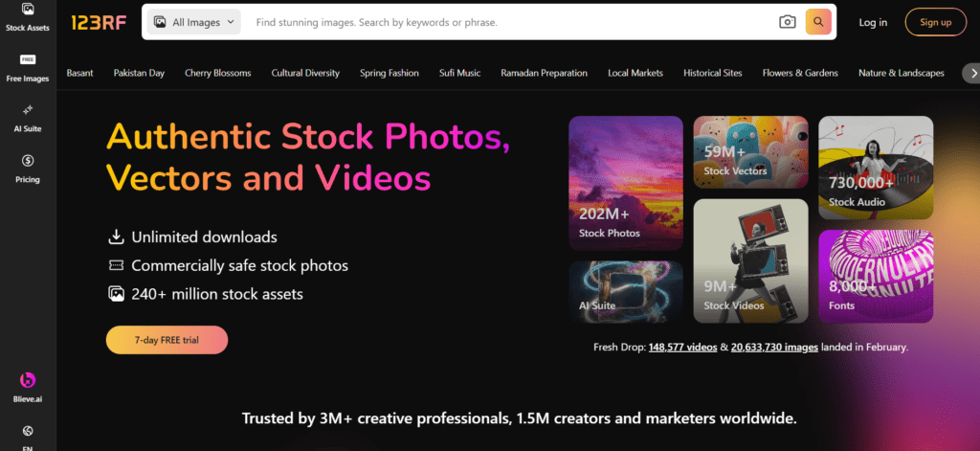Open Free Images from the sidebar
Image resolution: width=980 pixels, height=451 pixels.
(28, 67)
